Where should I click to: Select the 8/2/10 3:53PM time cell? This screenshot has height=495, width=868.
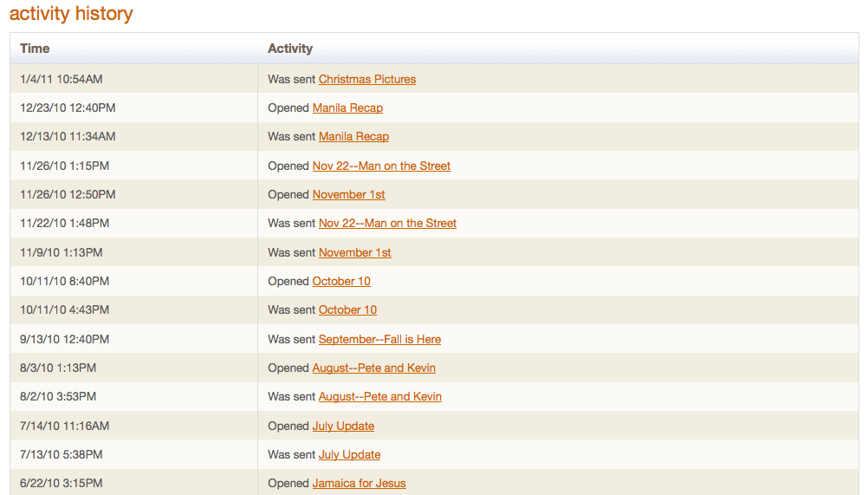click(133, 396)
